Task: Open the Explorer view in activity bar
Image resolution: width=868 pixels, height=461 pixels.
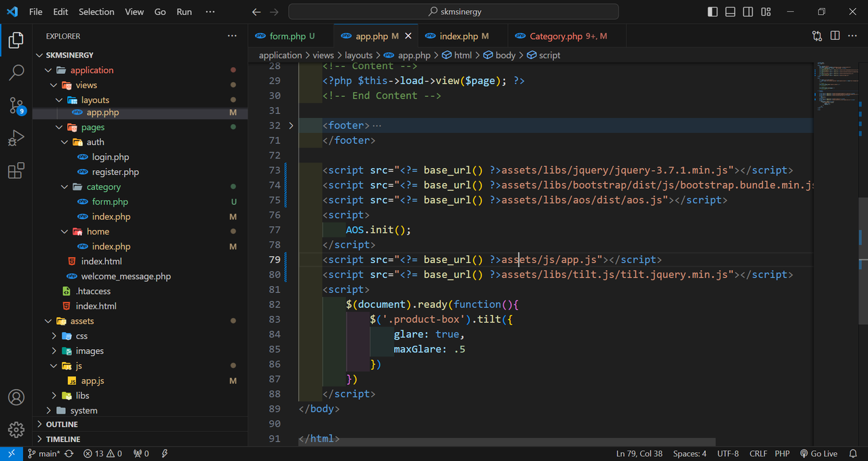Action: tap(16, 40)
